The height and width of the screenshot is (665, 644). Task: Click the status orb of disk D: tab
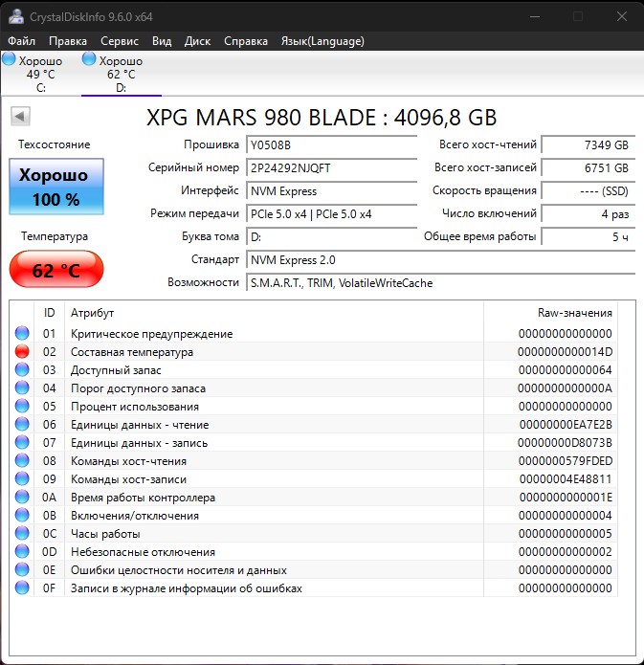(90, 59)
